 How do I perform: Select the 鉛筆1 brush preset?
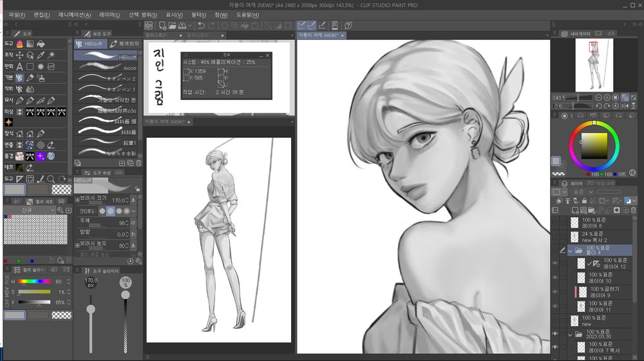pyautogui.click(x=106, y=142)
